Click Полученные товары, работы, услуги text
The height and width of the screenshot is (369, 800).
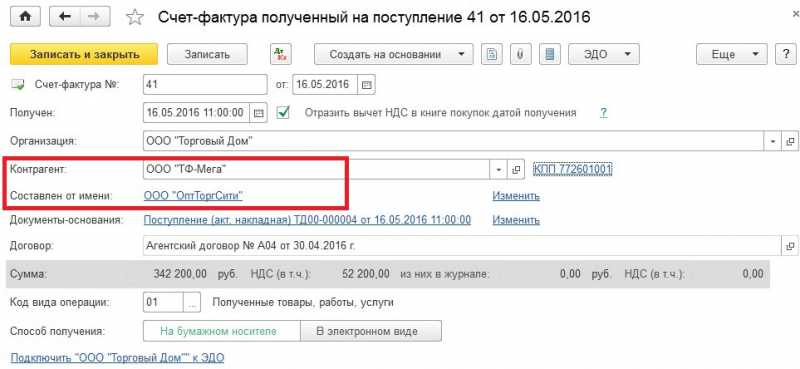[303, 302]
